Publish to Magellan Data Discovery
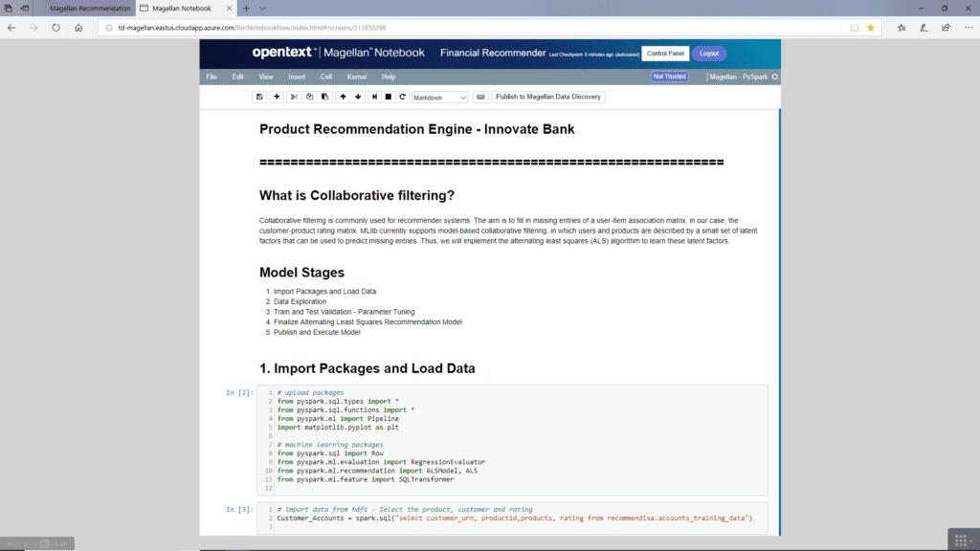The height and width of the screenshot is (551, 980). [x=547, y=97]
